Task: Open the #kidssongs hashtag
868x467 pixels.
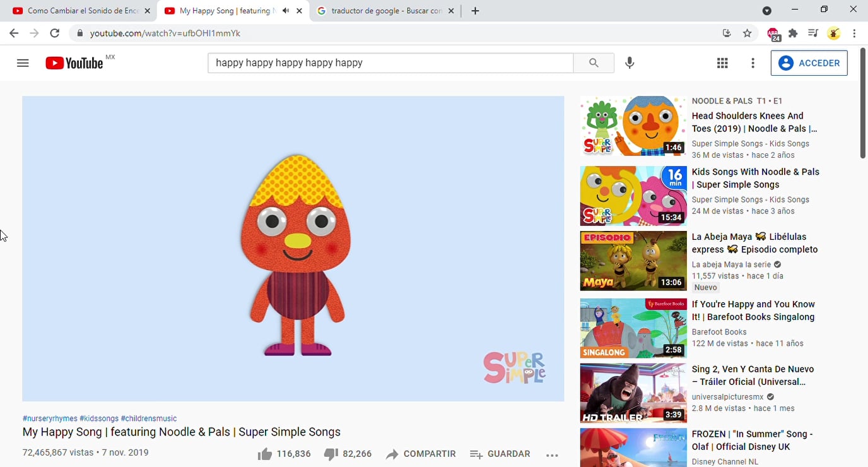Action: [x=99, y=418]
